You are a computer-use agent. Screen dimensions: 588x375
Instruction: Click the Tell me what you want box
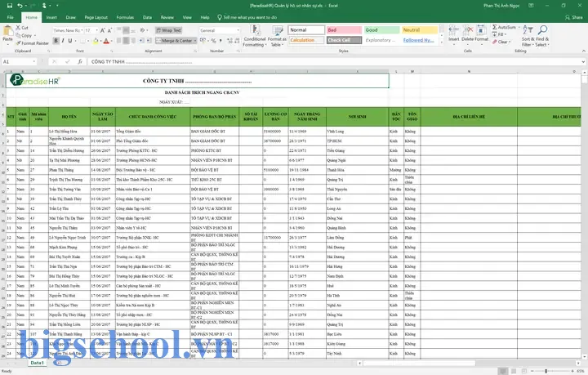click(x=247, y=17)
